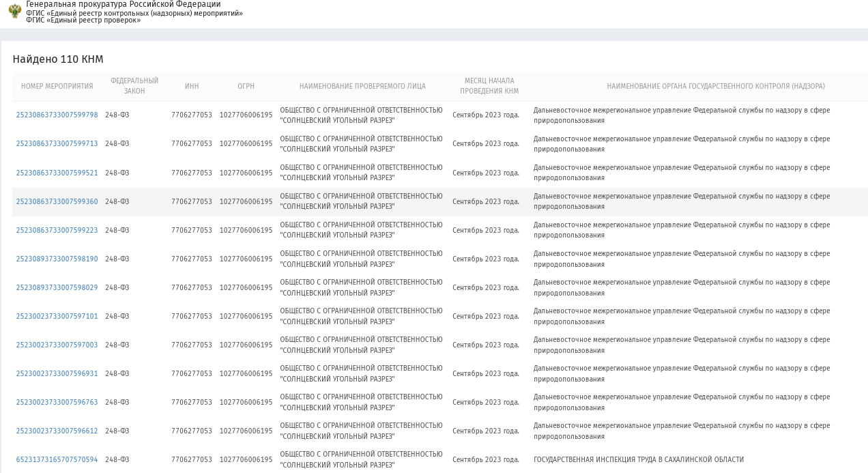Click the ФЕДЕРАЛЬНЫЙ ЗАКОН column header
The image size is (868, 473).
pos(134,86)
